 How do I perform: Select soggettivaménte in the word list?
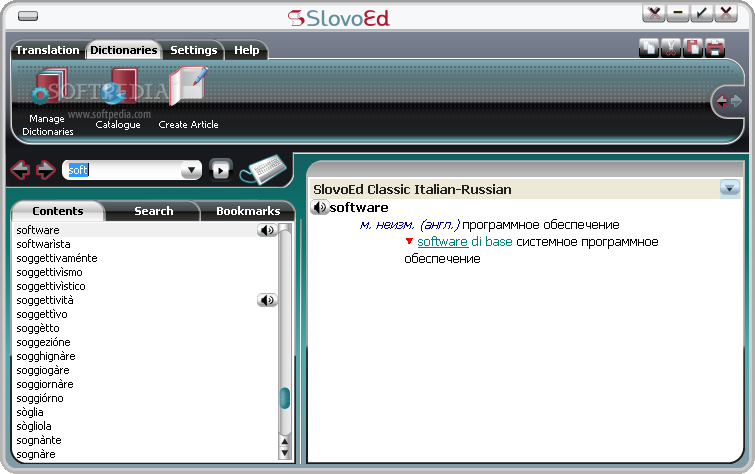[x=145, y=258]
